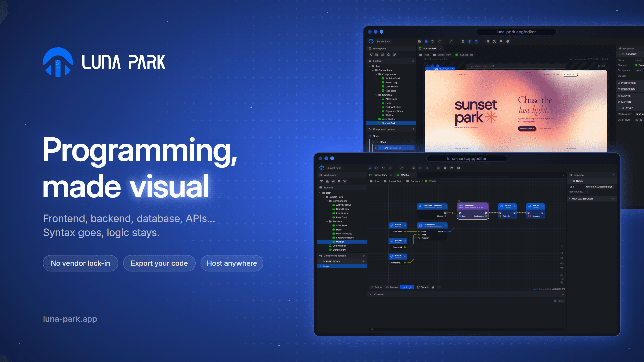Switch to Builder mode at canvas bottom
Image resolution: width=644 pixels, height=362 pixels.
coord(377,287)
